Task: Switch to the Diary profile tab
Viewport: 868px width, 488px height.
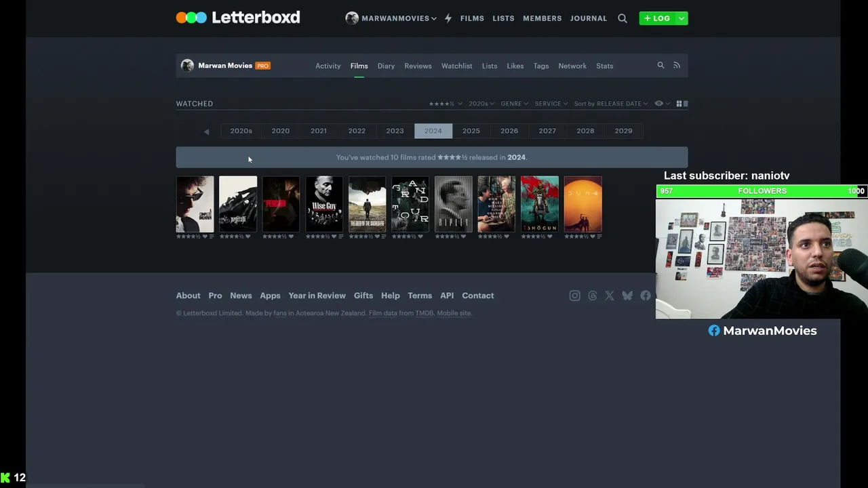Action: click(x=386, y=66)
